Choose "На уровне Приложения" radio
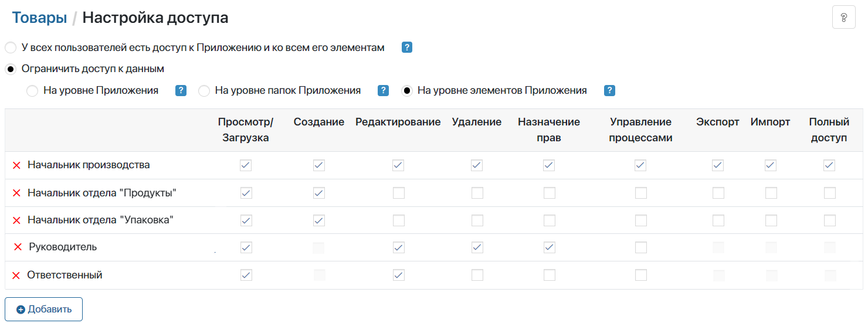Viewport: 868px width, 323px height. [32, 91]
